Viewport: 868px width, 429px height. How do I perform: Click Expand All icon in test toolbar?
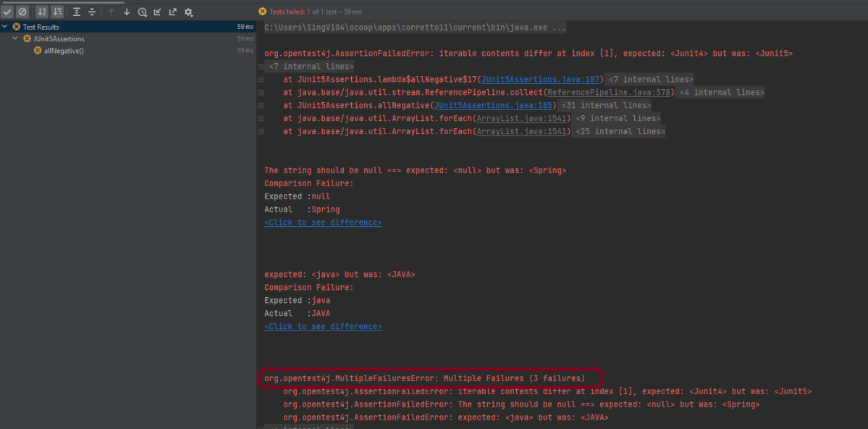[x=77, y=12]
